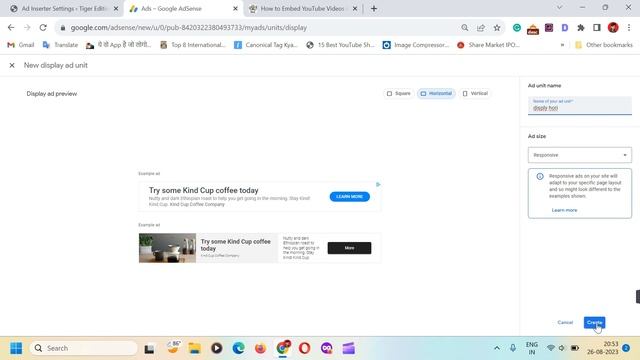Close the New display ad unit dialog
The width and height of the screenshot is (640, 360).
(x=12, y=65)
